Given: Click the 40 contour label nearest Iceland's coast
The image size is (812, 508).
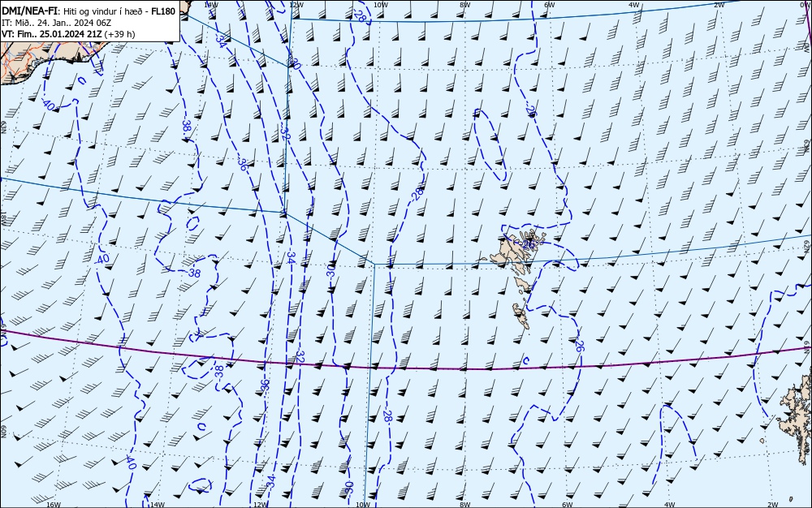Looking at the screenshot, I should tap(49, 105).
